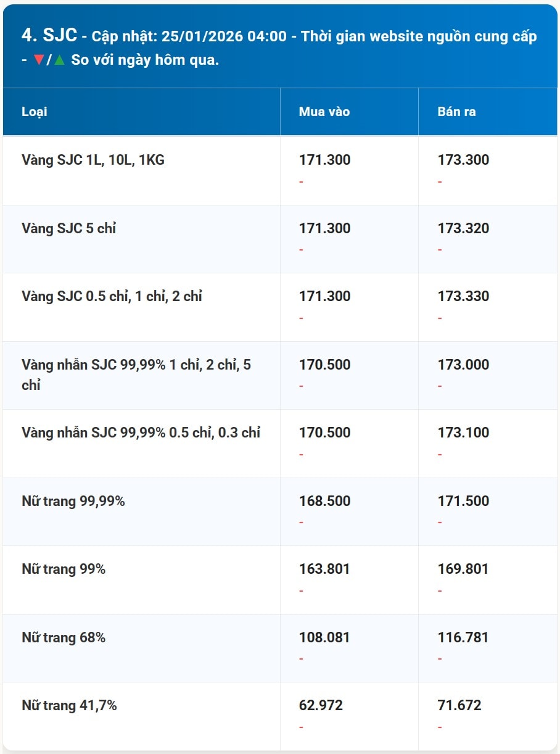
Task: Click "Nữ trang 99,99%" row label
Action: [73, 501]
